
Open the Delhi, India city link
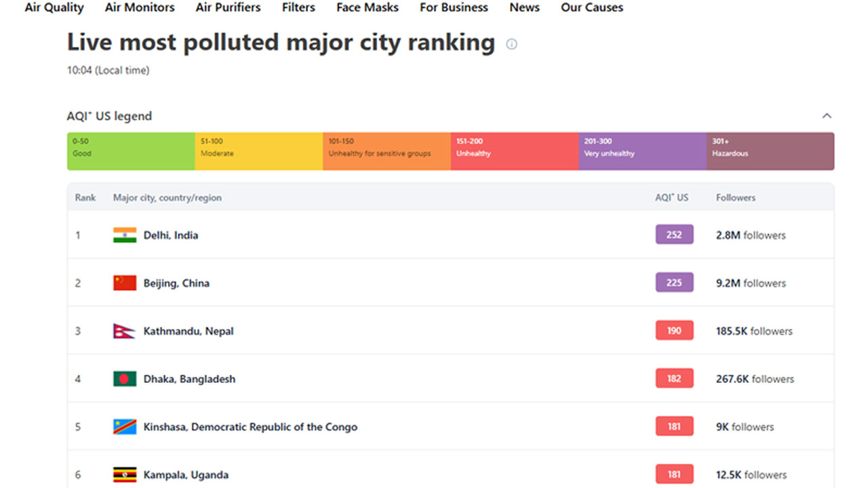171,235
